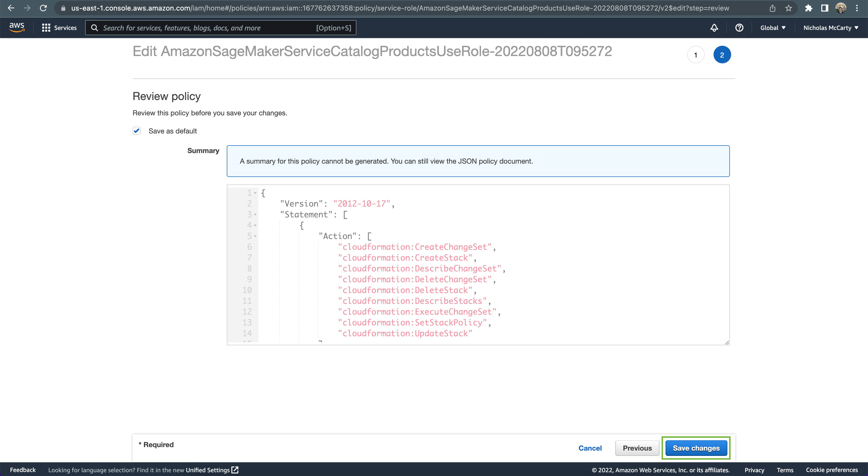The image size is (868, 476).
Task: Open the Nicholas McCarty account menu
Action: click(831, 28)
